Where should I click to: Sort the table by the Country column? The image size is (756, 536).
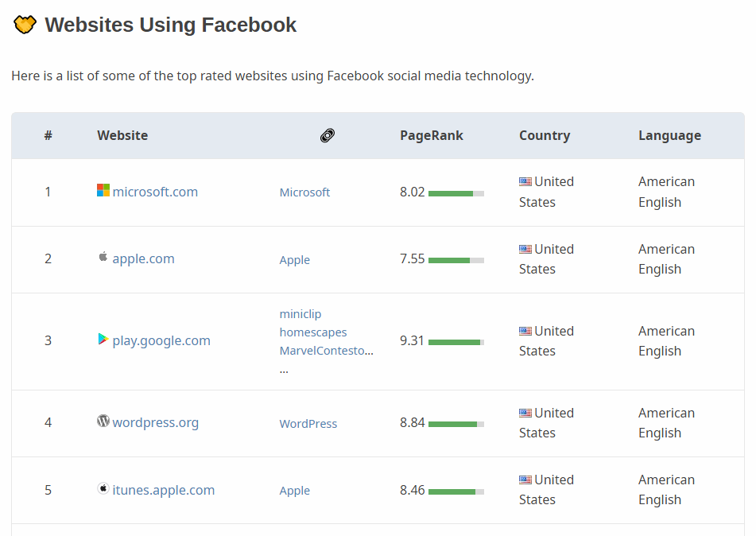545,135
